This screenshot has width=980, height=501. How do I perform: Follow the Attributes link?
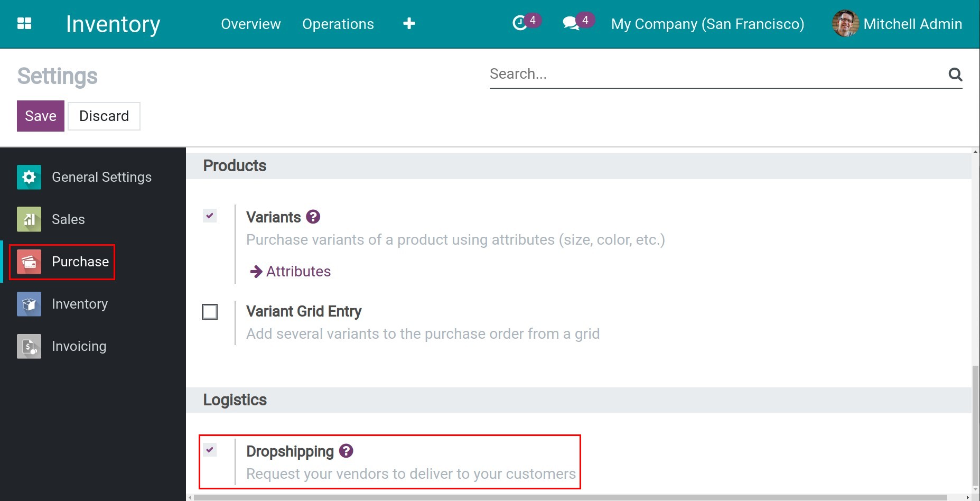[298, 272]
